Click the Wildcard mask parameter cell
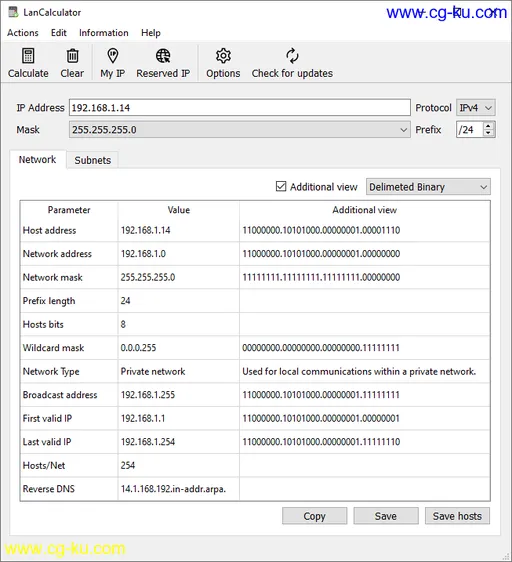 click(69, 348)
